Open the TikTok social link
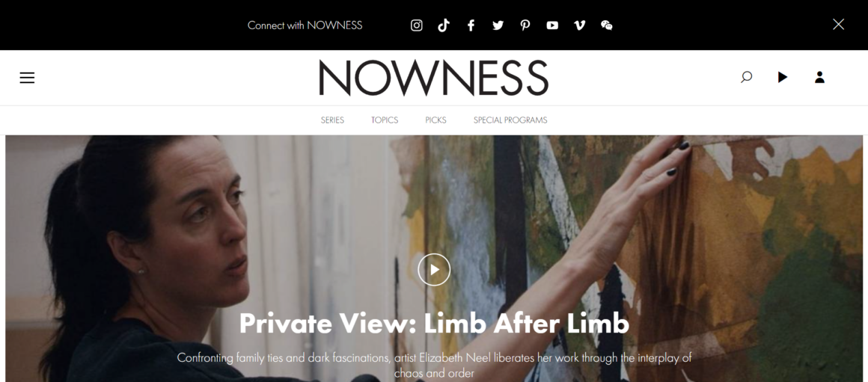Viewport: 868px width, 382px height. click(x=444, y=25)
